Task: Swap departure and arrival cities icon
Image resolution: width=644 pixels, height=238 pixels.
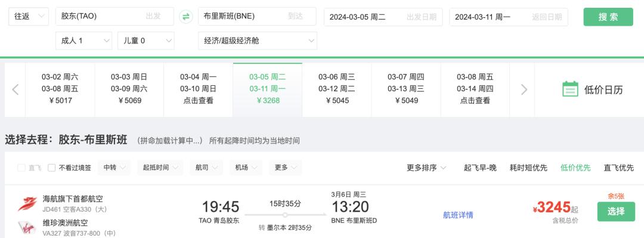Action: (x=185, y=17)
